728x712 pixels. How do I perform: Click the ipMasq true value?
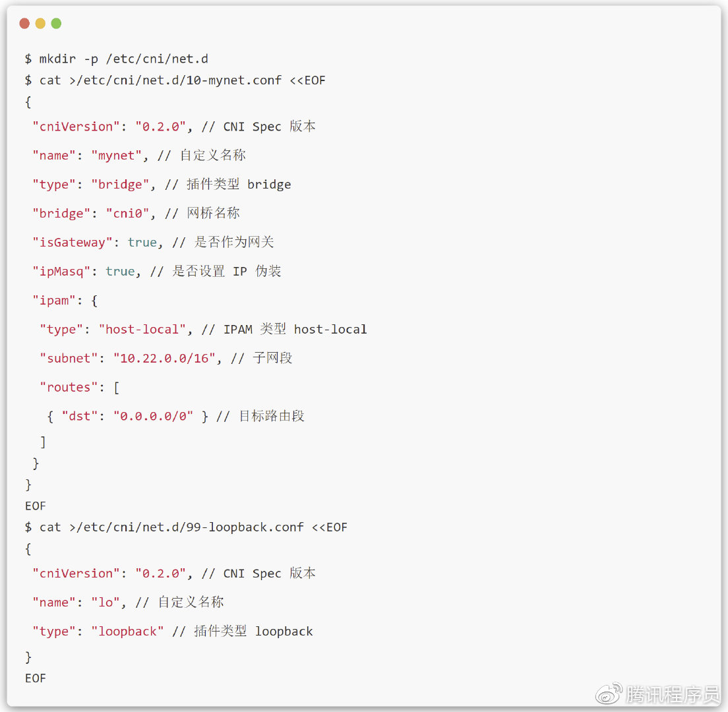(x=120, y=271)
